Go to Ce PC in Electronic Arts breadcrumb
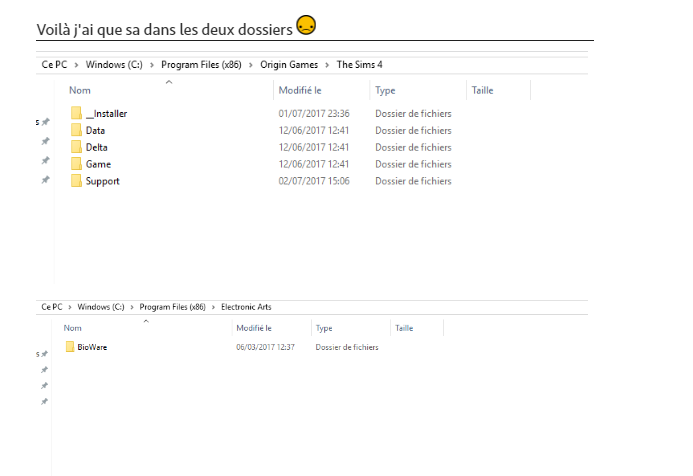693x476 pixels. point(52,307)
